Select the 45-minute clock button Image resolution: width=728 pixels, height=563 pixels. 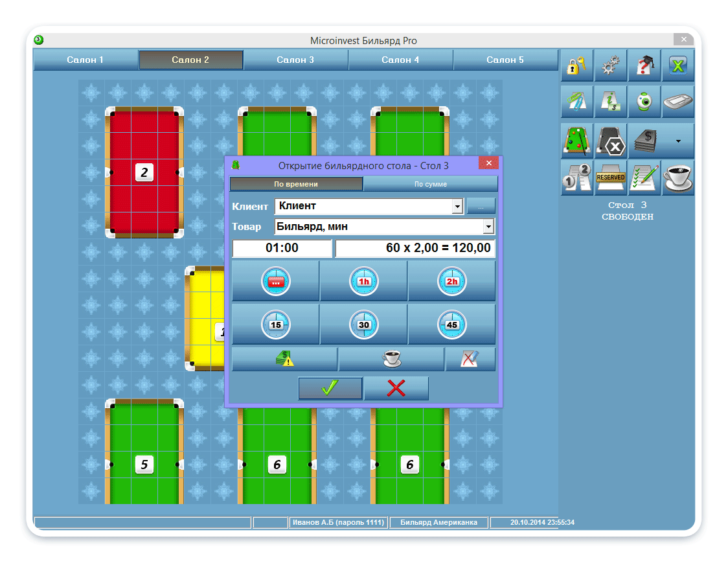[x=451, y=325]
